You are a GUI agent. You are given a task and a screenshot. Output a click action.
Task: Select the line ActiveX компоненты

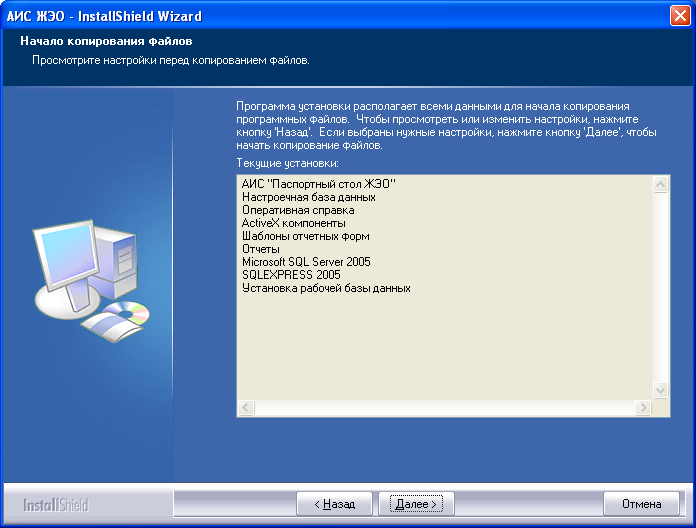coord(293,223)
